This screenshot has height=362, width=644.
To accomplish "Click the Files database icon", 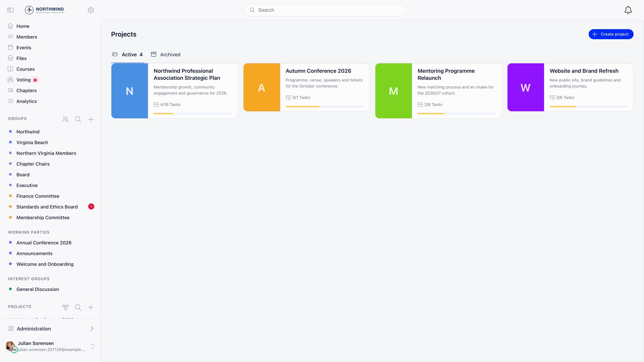I will pos(10,58).
